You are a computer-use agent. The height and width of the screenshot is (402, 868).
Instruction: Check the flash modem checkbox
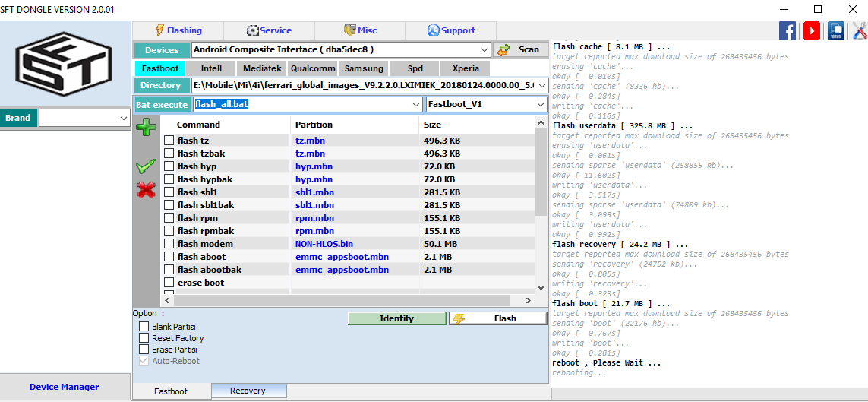point(169,244)
